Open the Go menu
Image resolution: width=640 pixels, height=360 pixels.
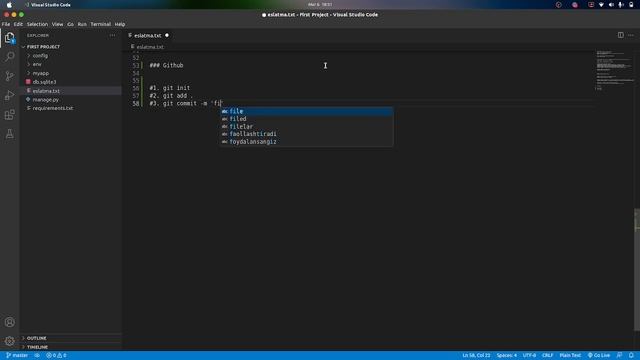click(x=71, y=24)
